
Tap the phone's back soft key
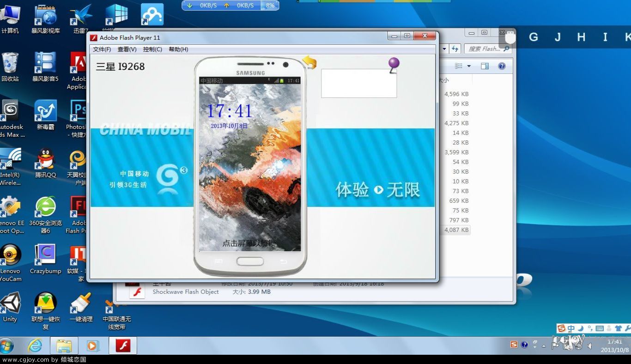[284, 261]
